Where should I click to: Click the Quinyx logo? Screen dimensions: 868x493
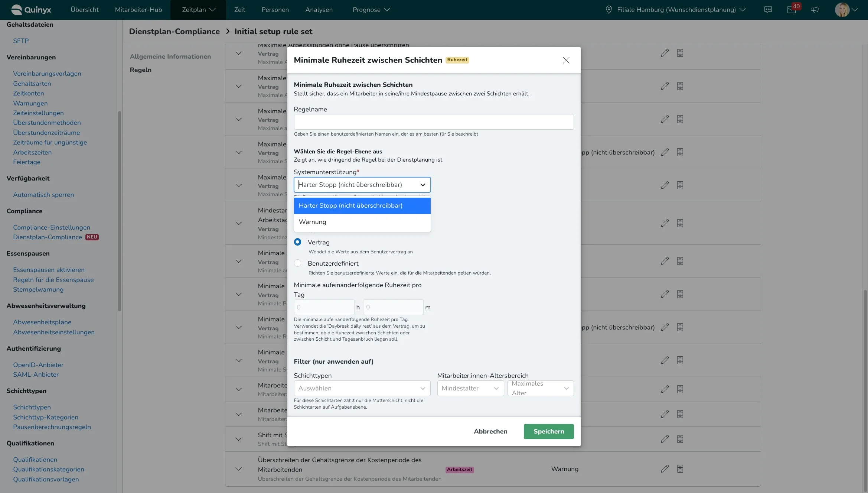(31, 10)
